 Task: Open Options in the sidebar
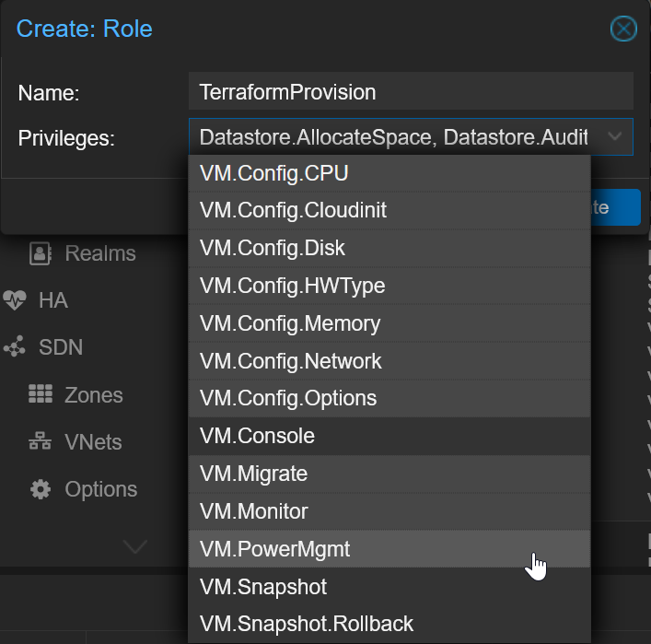click(101, 489)
